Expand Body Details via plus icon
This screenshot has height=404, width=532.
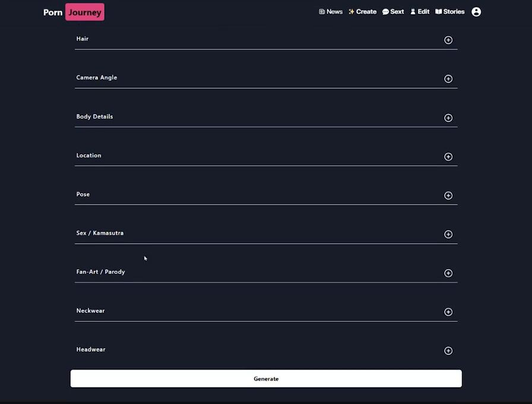pos(448,118)
